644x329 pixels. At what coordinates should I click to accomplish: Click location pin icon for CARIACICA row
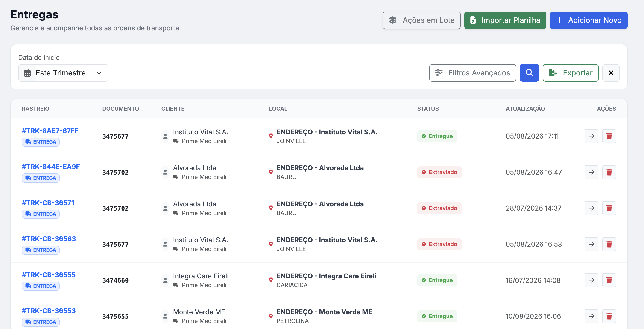tap(271, 280)
